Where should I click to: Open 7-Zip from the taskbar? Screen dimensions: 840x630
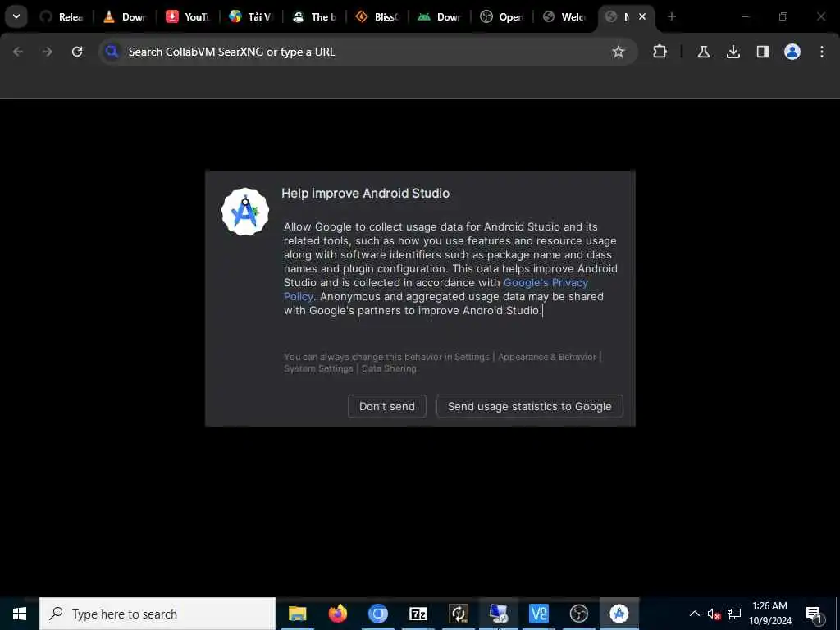point(418,614)
